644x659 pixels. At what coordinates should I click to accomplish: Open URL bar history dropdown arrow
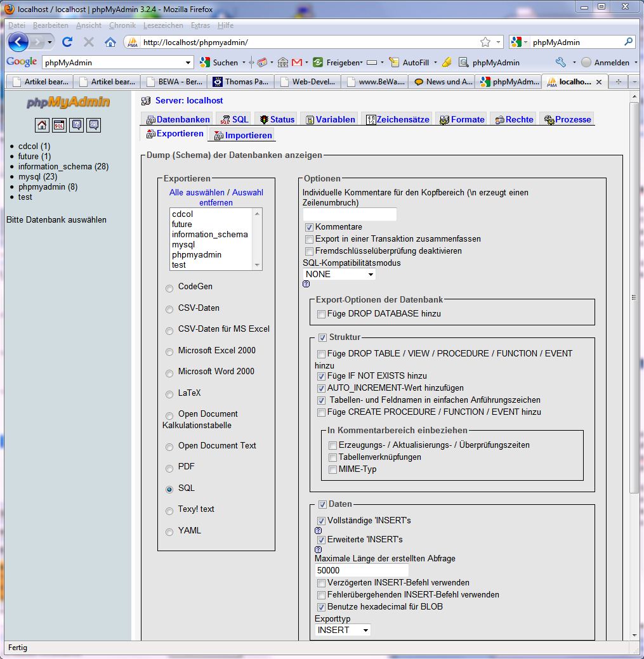pyautogui.click(x=498, y=42)
